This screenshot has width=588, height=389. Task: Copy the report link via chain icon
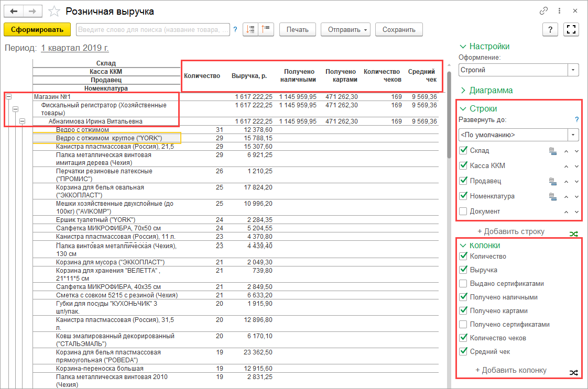point(543,12)
